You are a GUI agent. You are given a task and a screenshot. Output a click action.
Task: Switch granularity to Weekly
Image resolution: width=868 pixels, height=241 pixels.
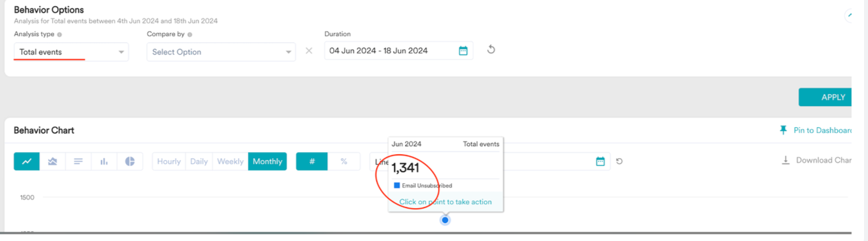pyautogui.click(x=230, y=161)
